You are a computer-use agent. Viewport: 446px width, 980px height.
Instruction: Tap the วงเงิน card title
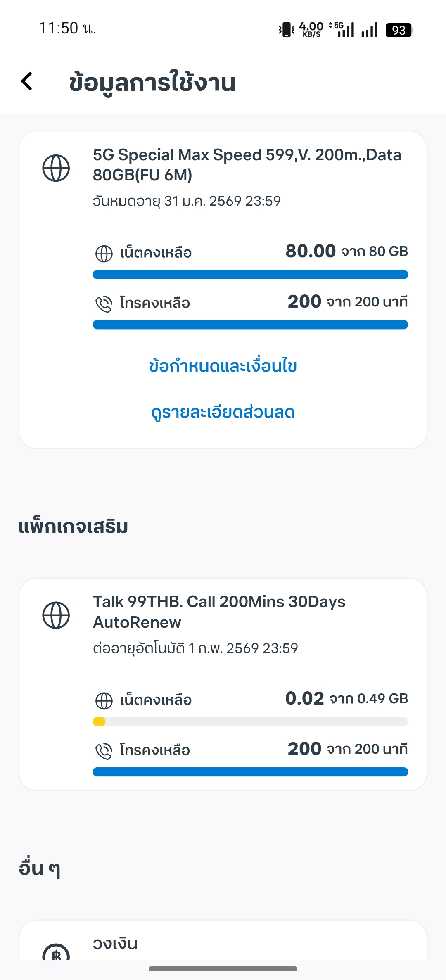pos(115,944)
